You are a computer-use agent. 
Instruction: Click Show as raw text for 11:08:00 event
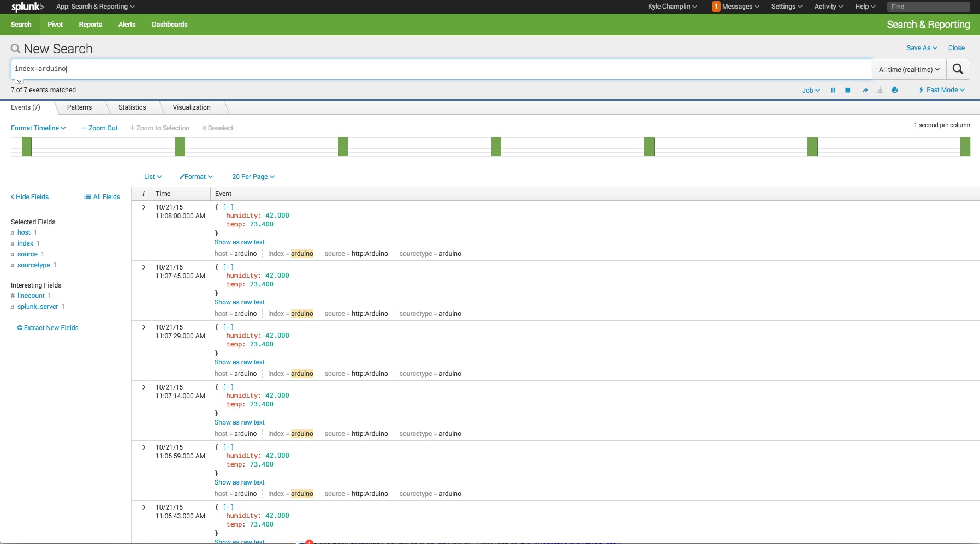pos(239,242)
